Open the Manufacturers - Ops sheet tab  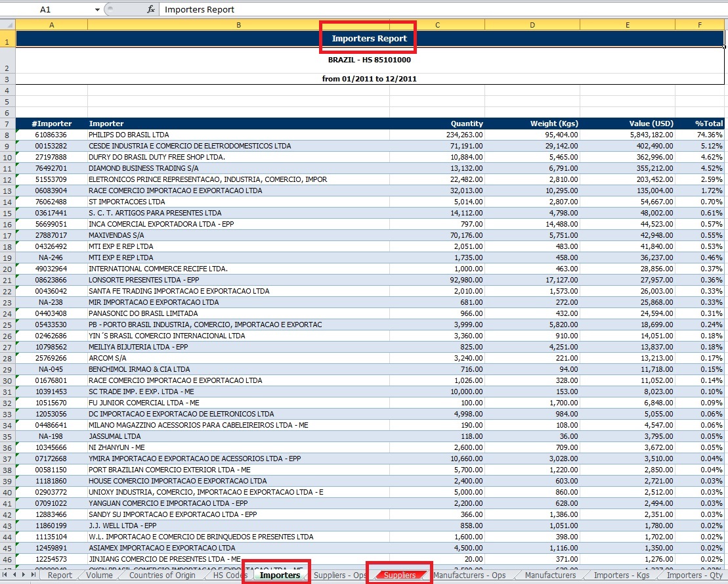tap(470, 575)
